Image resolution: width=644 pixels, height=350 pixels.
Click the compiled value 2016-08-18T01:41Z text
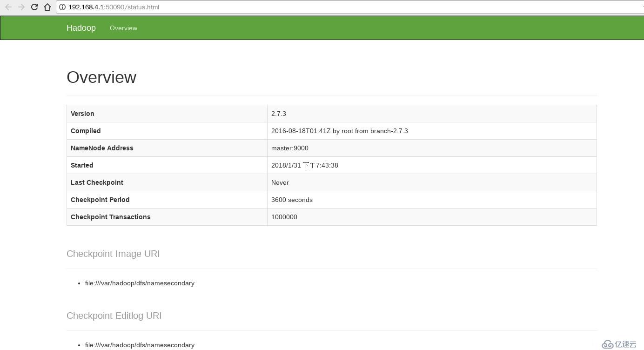coord(340,131)
